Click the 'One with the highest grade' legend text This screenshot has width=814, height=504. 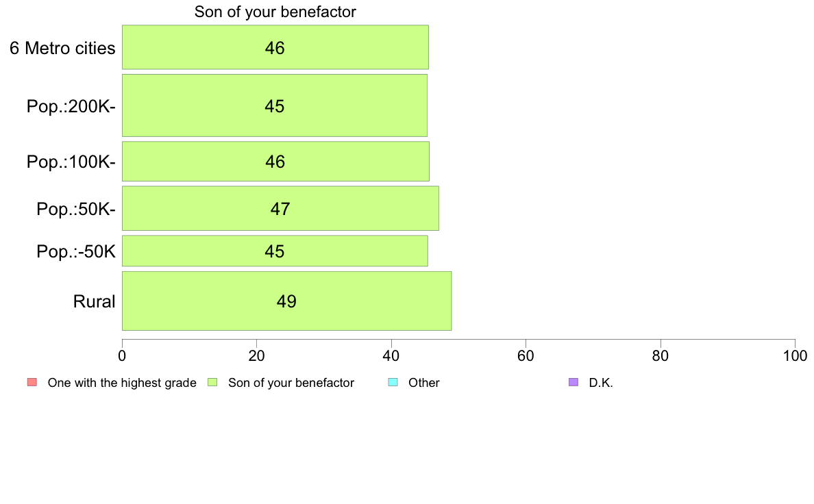122,383
